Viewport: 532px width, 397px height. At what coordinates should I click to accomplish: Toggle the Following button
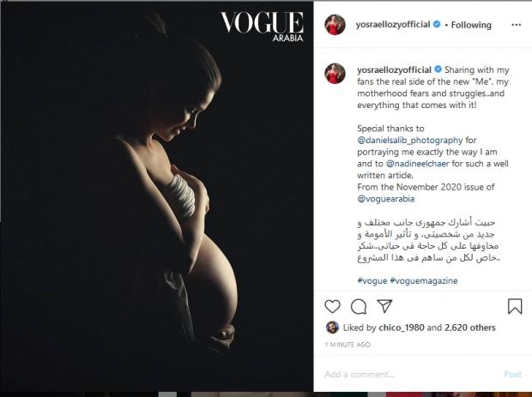click(x=471, y=25)
